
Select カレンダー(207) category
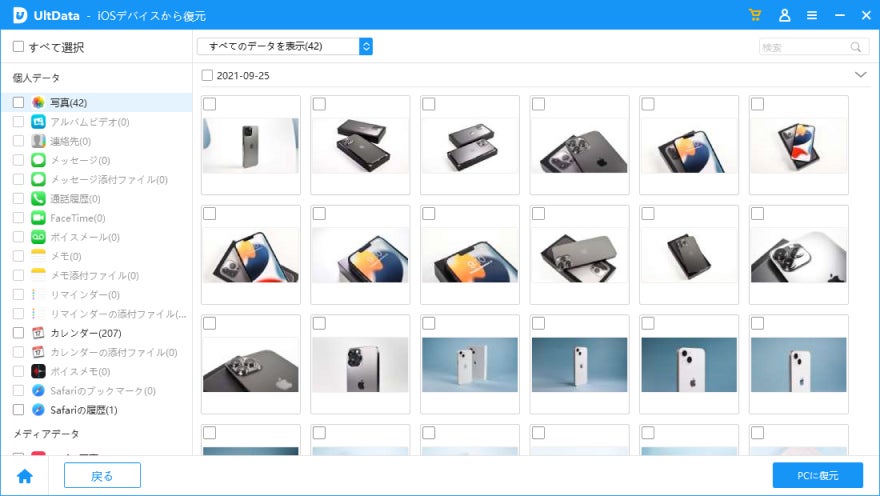pyautogui.click(x=86, y=333)
